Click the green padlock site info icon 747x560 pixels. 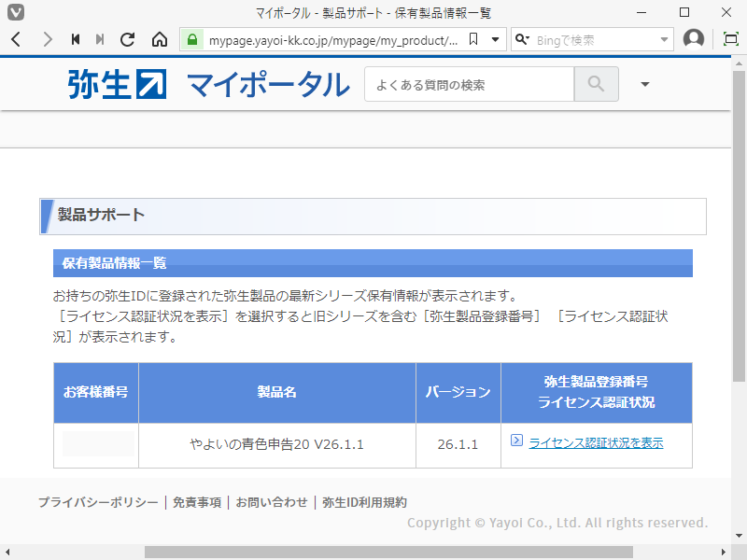pos(192,39)
